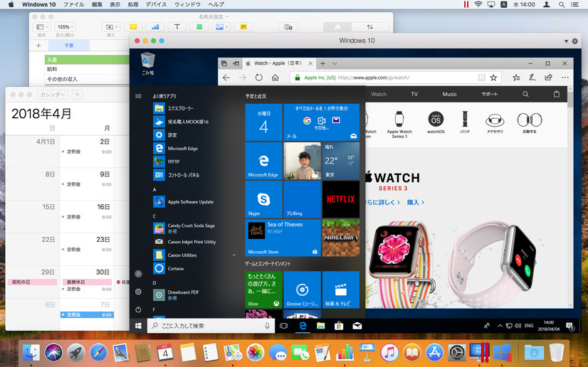588x367 pixels.
Task: Open Edge share icon
Action: pyautogui.click(x=548, y=78)
